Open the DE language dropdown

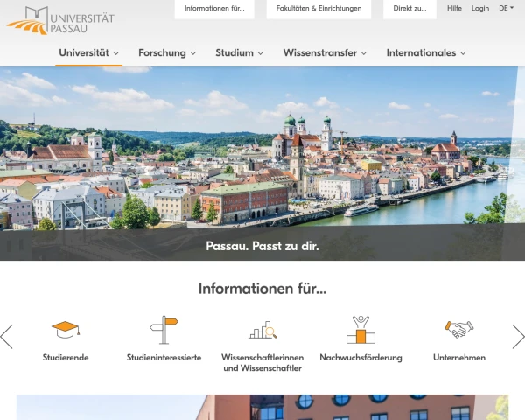click(x=506, y=8)
